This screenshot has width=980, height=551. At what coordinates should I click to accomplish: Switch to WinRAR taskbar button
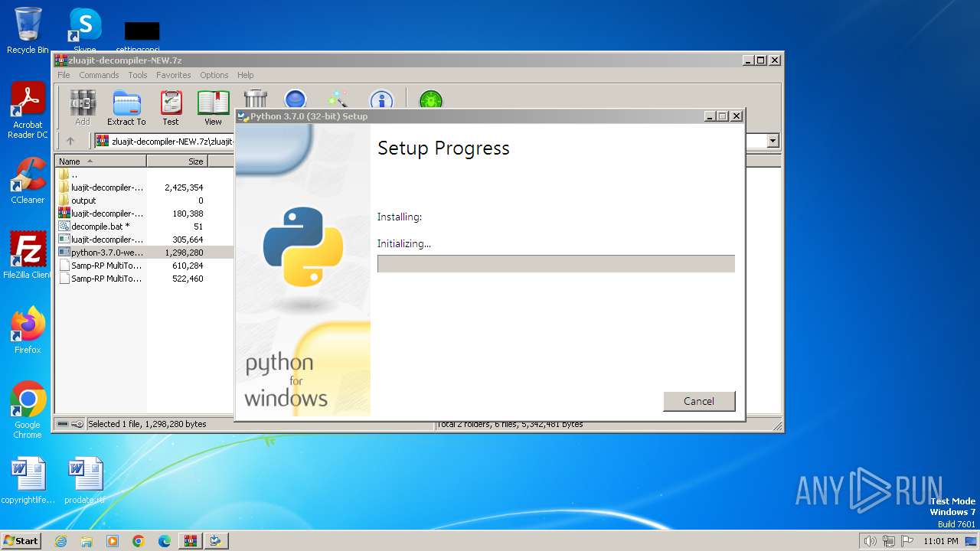190,541
